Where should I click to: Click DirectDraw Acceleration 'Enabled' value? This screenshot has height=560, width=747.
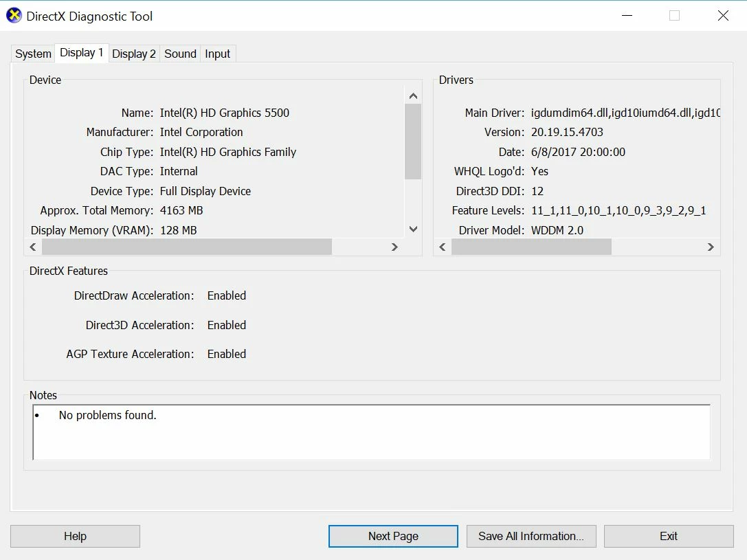tap(227, 295)
